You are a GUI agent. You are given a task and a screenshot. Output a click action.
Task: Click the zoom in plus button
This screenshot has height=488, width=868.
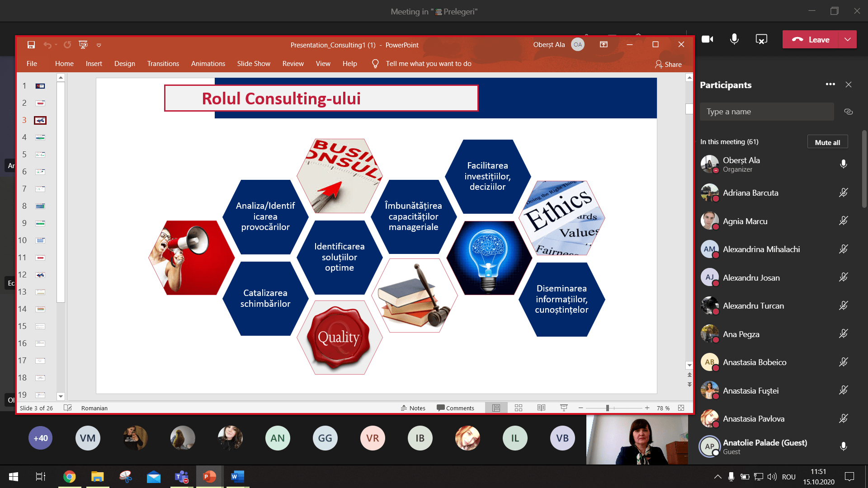point(647,408)
